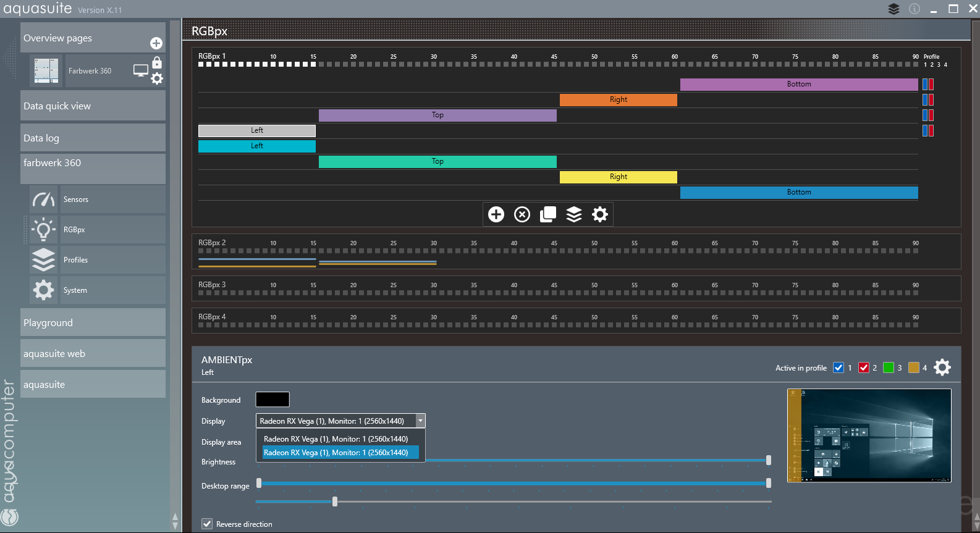
Task: Open the Playground section
Action: click(93, 323)
